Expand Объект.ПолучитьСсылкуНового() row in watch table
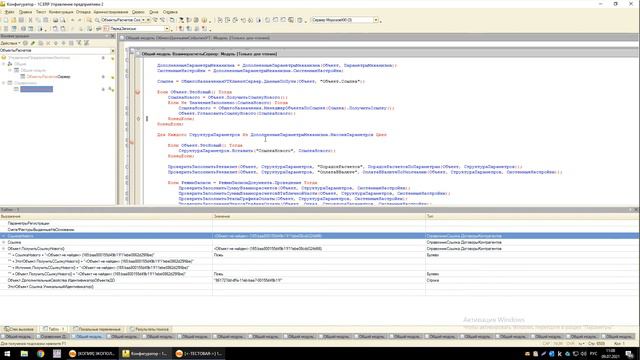 click(x=4, y=249)
